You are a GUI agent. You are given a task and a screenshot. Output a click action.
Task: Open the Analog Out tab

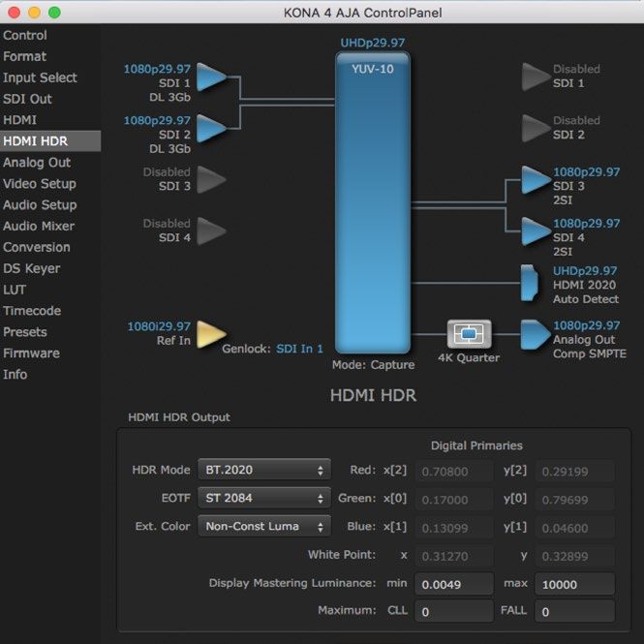click(x=50, y=163)
